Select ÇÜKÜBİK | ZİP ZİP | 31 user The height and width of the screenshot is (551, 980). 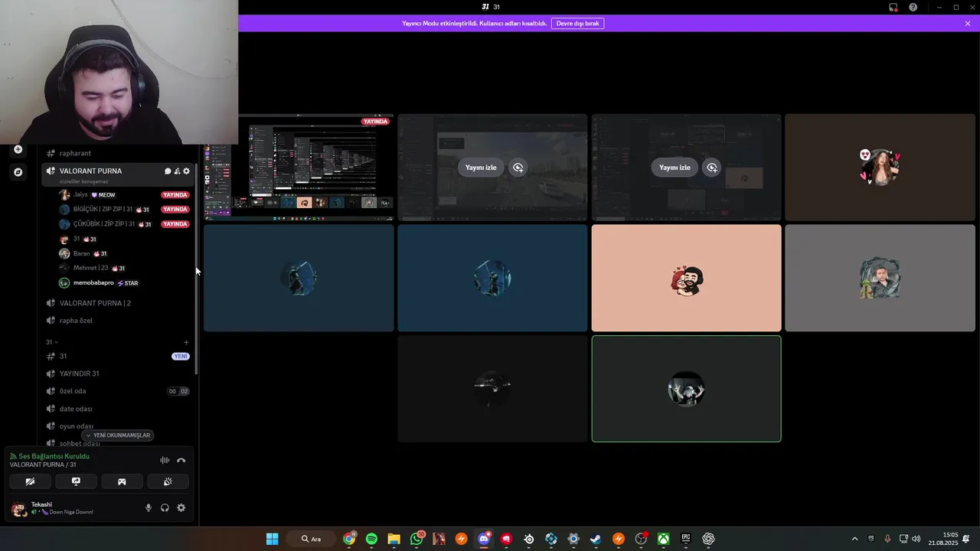point(123,224)
